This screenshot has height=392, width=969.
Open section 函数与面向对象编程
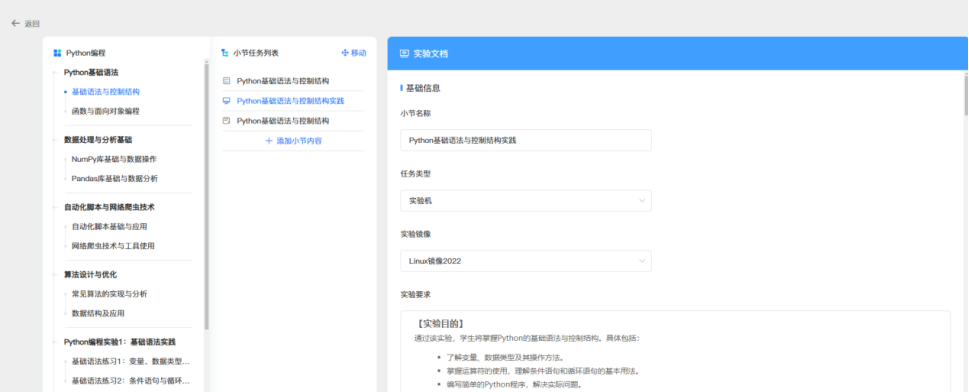(x=106, y=111)
